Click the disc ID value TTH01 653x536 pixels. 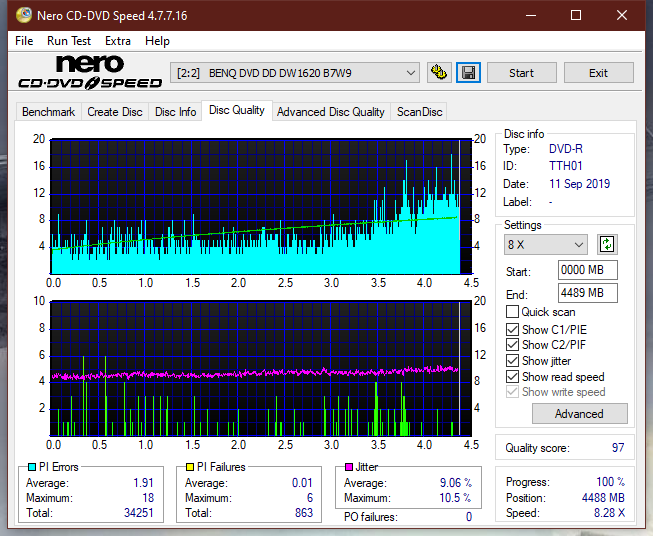coord(566,166)
